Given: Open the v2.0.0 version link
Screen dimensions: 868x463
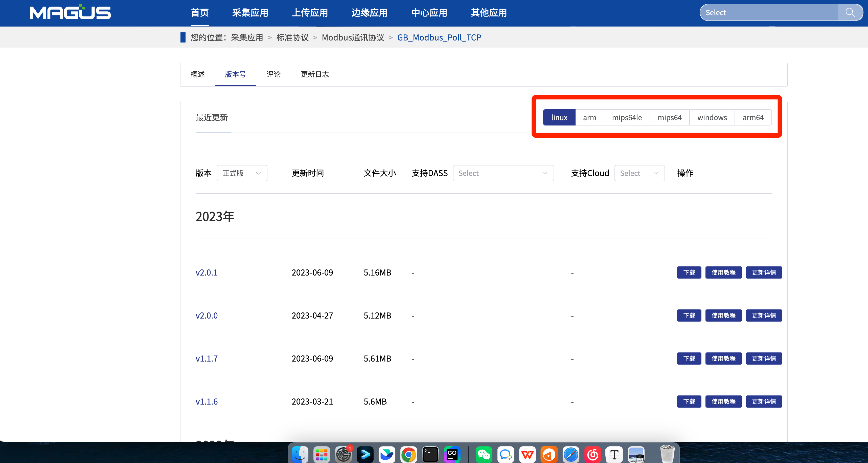Looking at the screenshot, I should point(207,316).
